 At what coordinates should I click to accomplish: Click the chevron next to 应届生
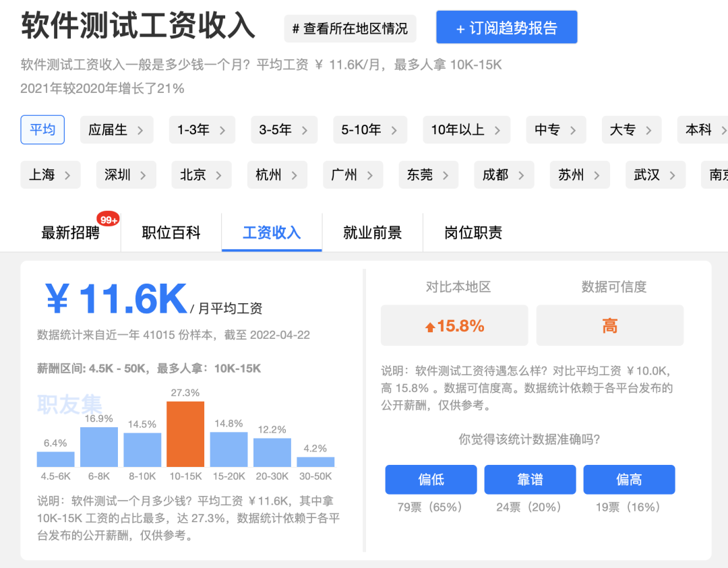pyautogui.click(x=140, y=131)
